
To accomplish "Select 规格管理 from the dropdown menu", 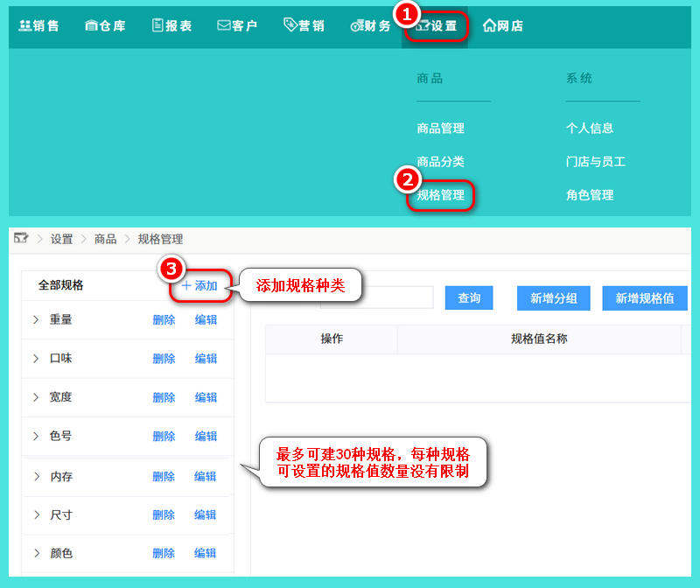I will (x=440, y=195).
